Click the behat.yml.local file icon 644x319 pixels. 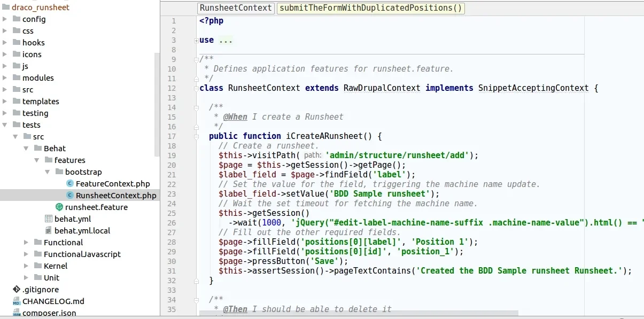[48, 230]
